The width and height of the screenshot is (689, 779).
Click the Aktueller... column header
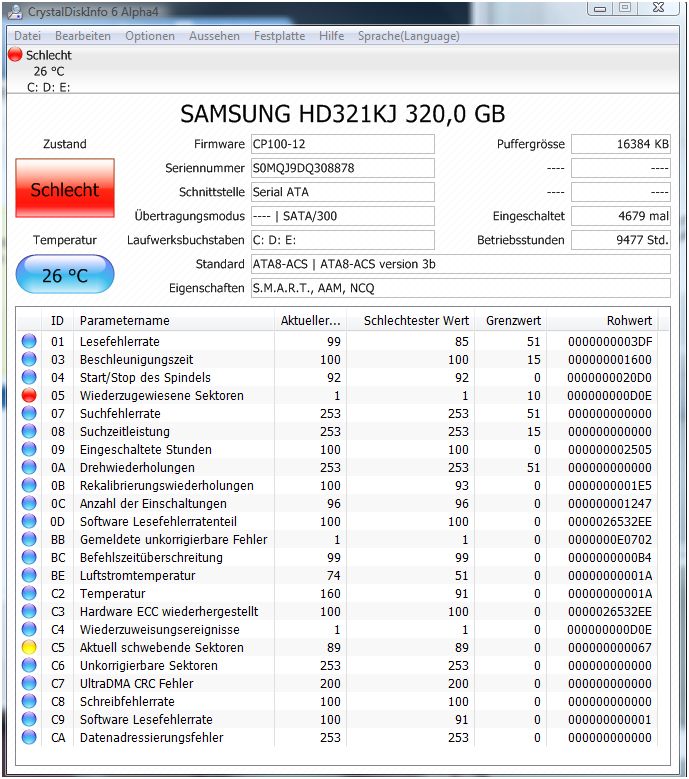point(310,321)
